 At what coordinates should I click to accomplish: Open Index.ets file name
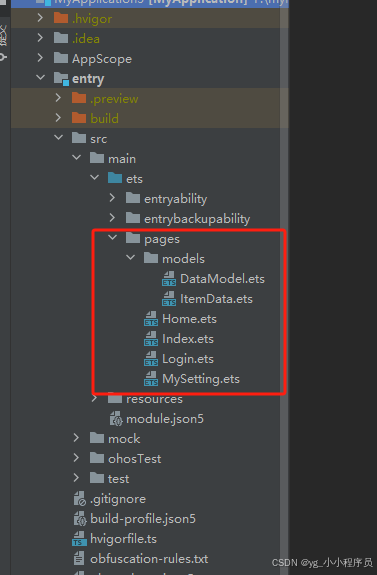tap(188, 338)
